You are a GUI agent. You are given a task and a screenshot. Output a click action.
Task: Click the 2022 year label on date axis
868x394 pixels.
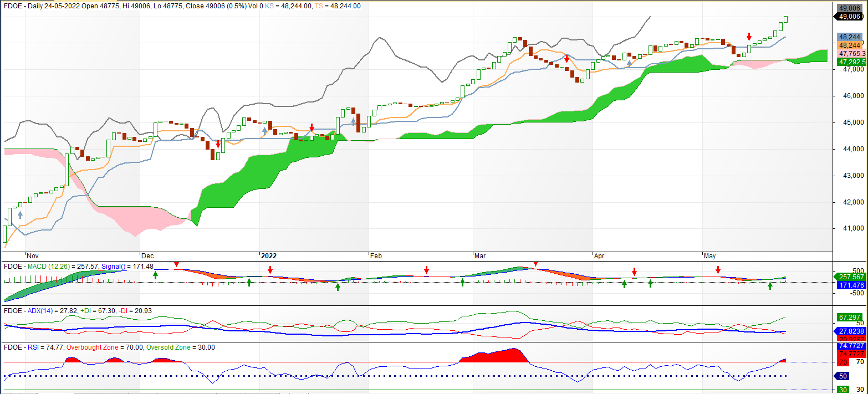269,256
